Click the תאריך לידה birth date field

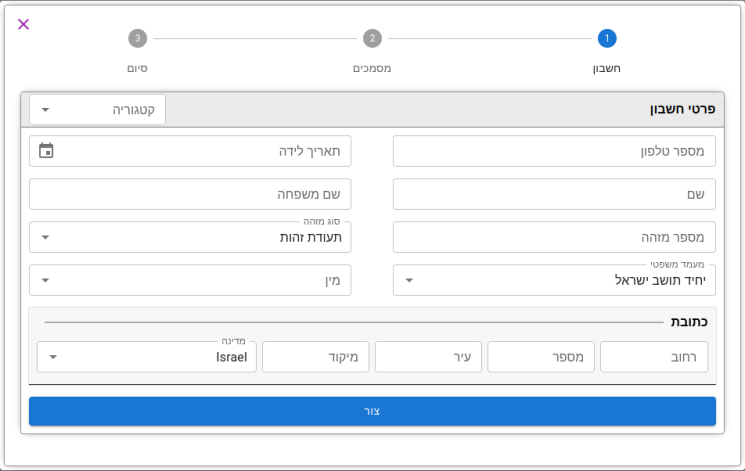(190, 151)
